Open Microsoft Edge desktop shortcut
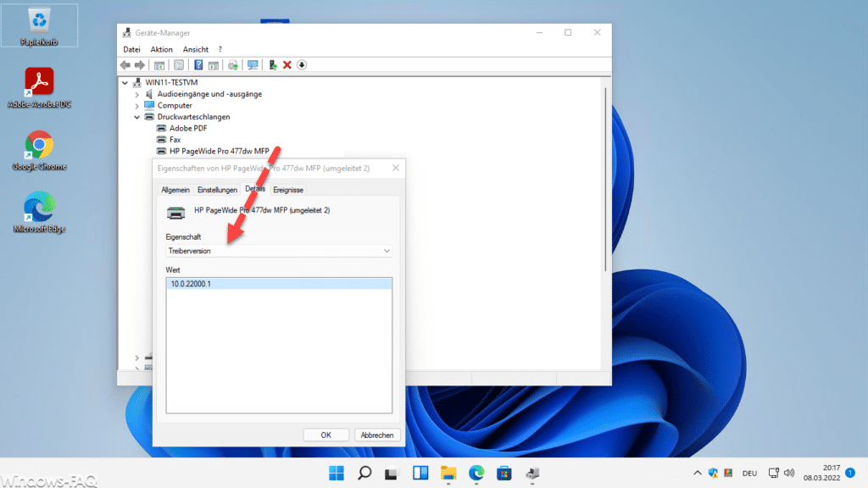The height and width of the screenshot is (488, 868). click(x=39, y=213)
